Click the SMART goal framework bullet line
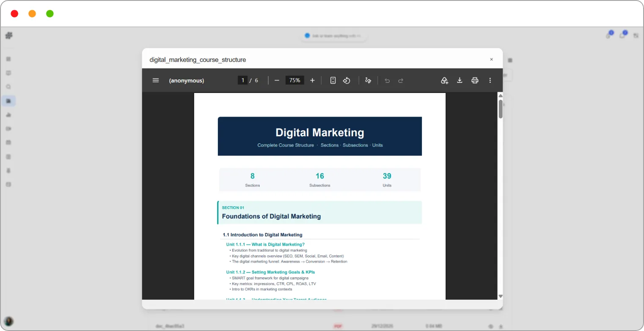 tap(269, 278)
